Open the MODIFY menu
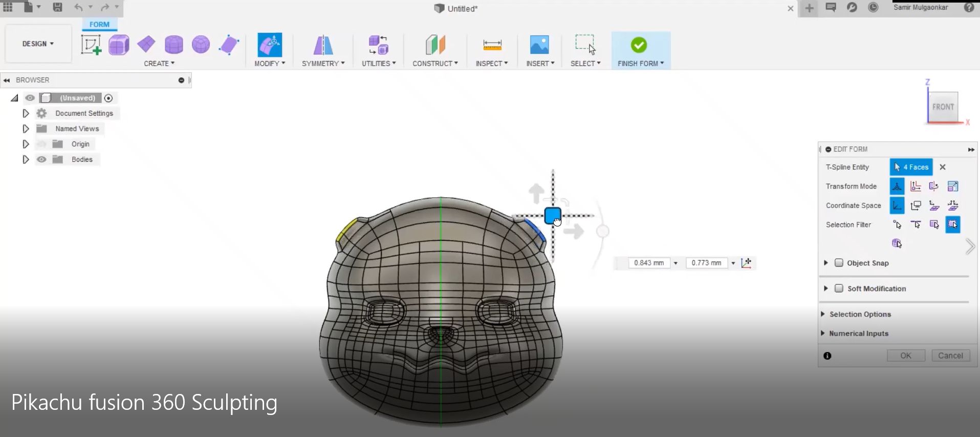The image size is (980, 437). tap(270, 64)
